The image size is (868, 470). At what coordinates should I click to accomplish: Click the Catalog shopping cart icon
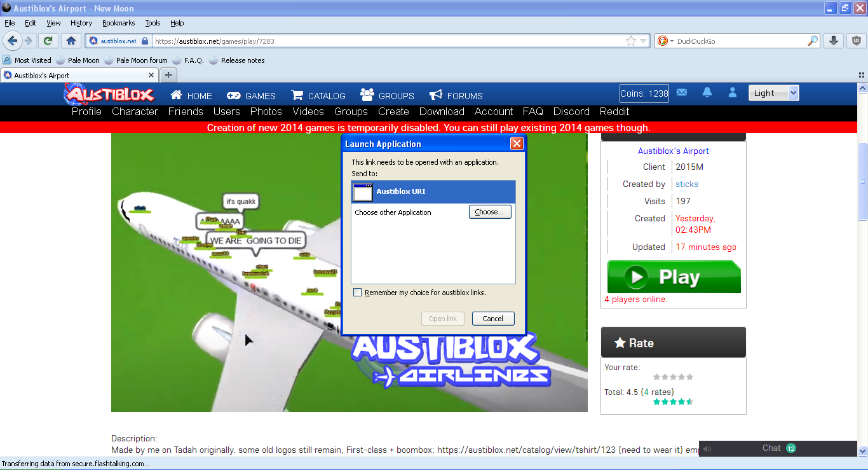(296, 95)
